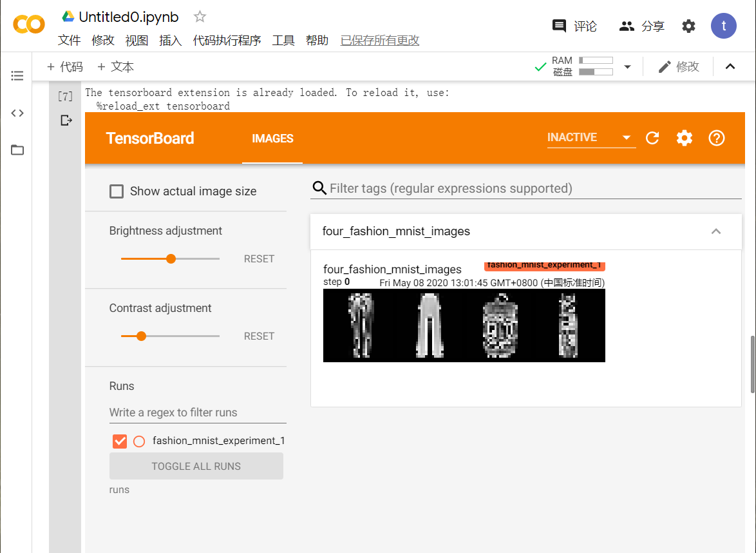Open the RAM/disk runtime dropdown arrow
Viewport: 756px width, 553px height.
627,66
